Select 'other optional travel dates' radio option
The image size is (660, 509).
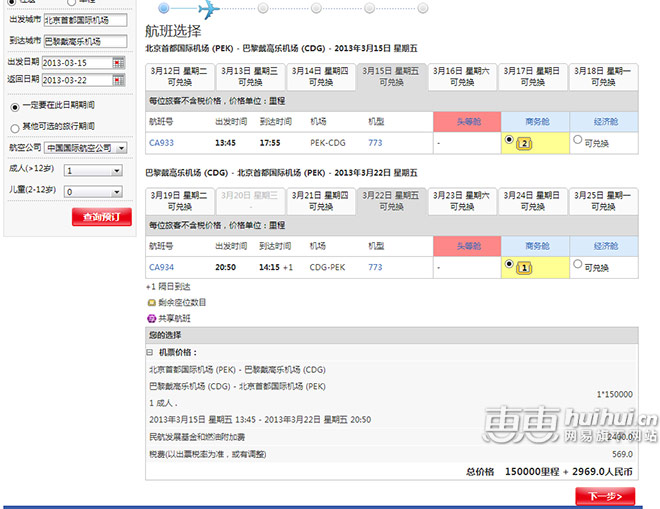(15, 128)
